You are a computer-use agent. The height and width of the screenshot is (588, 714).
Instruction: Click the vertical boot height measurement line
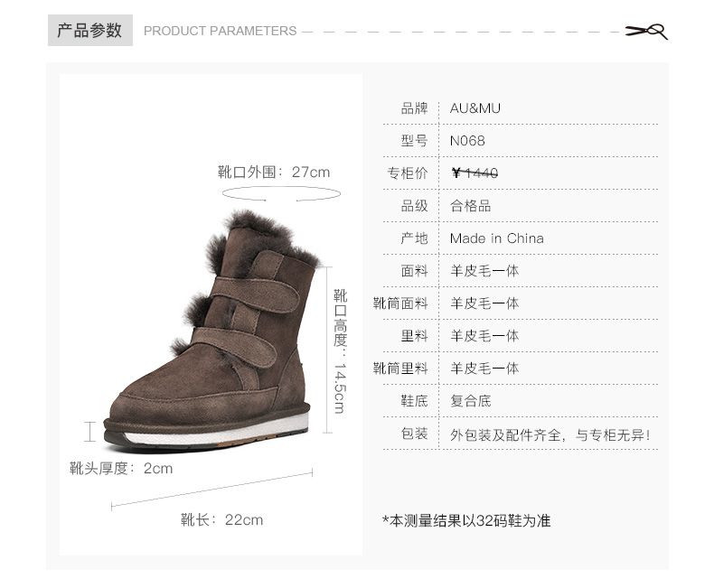(327, 350)
